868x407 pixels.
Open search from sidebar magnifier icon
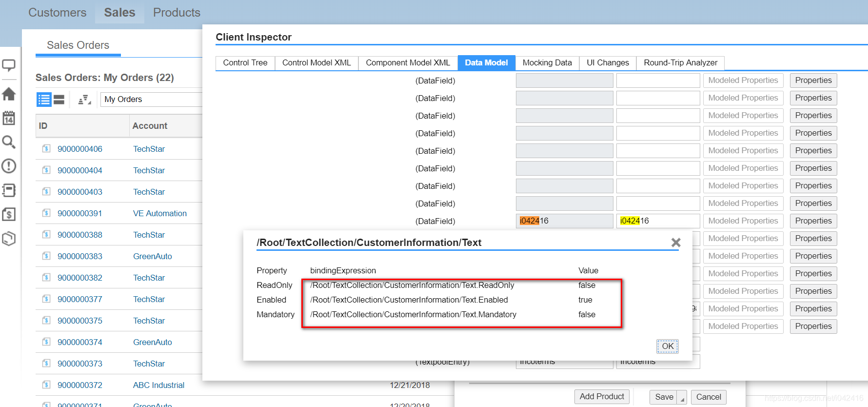pos(9,142)
